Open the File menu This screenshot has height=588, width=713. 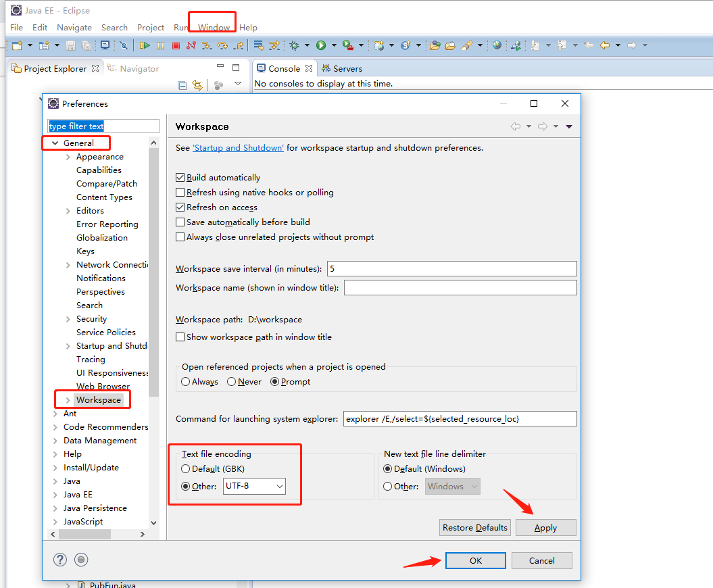pos(16,27)
